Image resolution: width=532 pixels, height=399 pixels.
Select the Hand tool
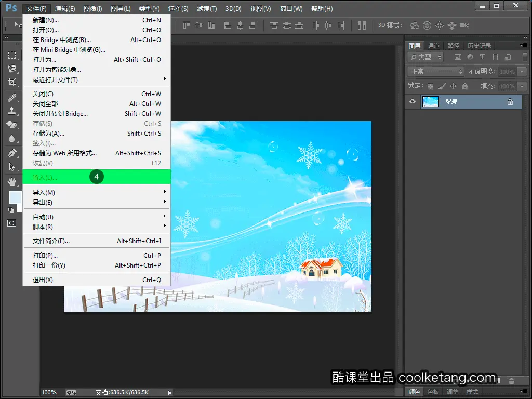coord(12,182)
